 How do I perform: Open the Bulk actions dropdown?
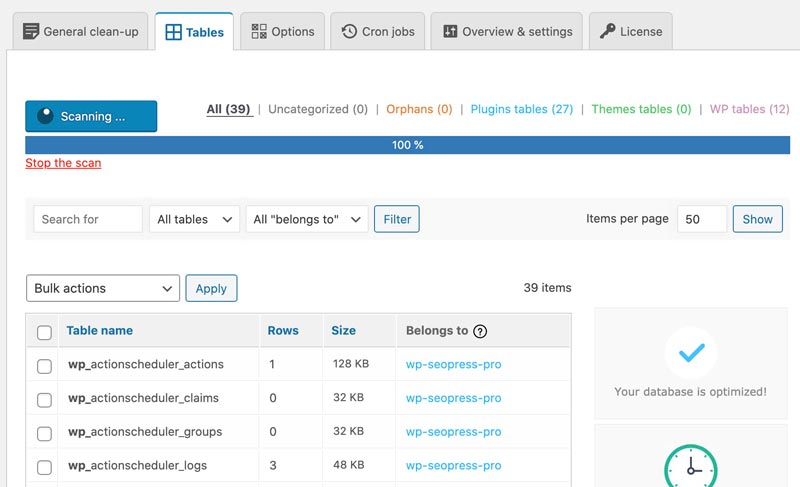tap(103, 288)
